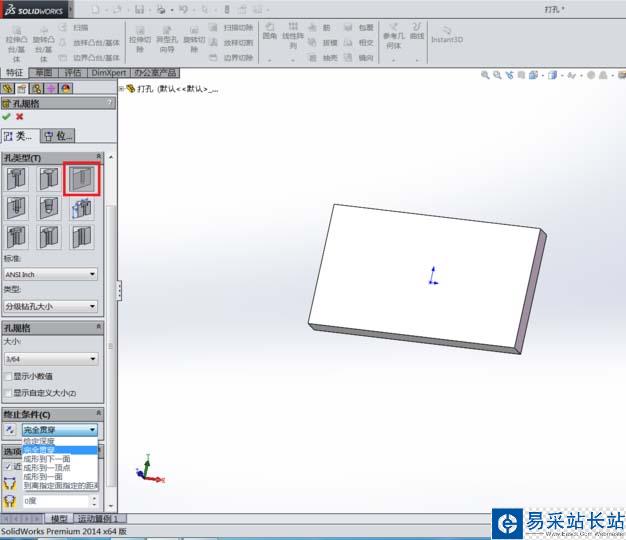Click the 曲线 curves tool

point(417,31)
